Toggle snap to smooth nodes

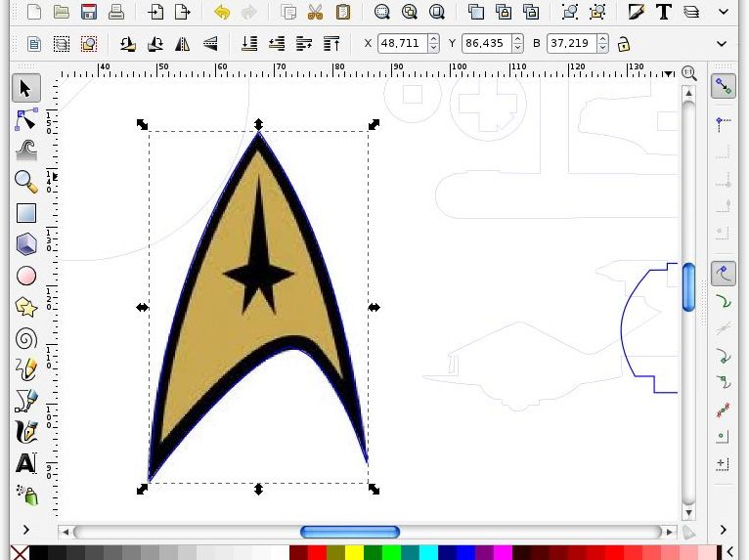coord(724,383)
